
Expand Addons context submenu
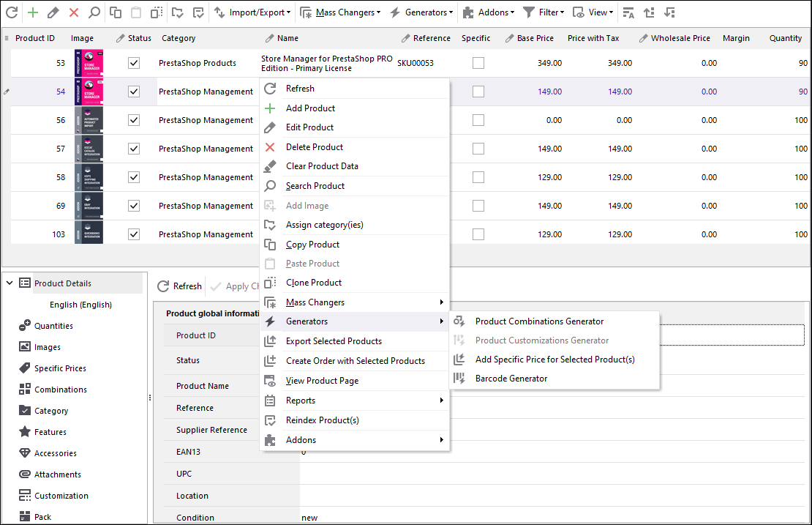pos(356,440)
